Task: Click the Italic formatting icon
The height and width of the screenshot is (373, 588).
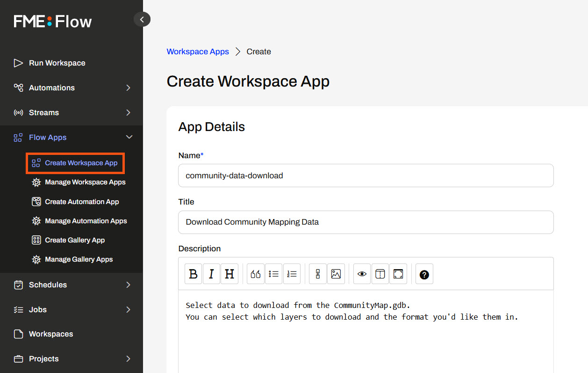Action: (211, 274)
